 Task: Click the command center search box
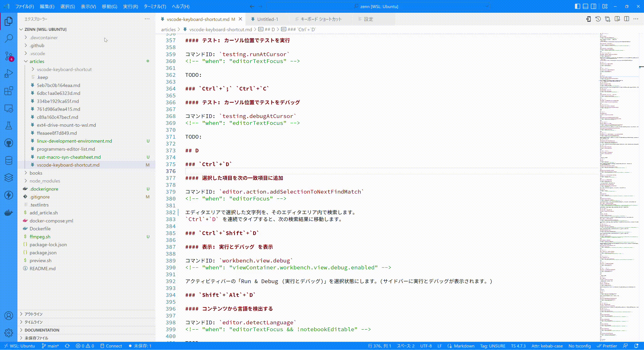379,6
